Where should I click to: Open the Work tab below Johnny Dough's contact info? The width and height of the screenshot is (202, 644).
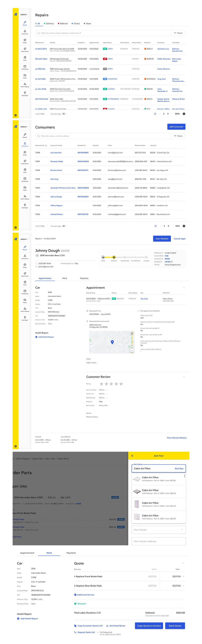[x=64, y=278]
